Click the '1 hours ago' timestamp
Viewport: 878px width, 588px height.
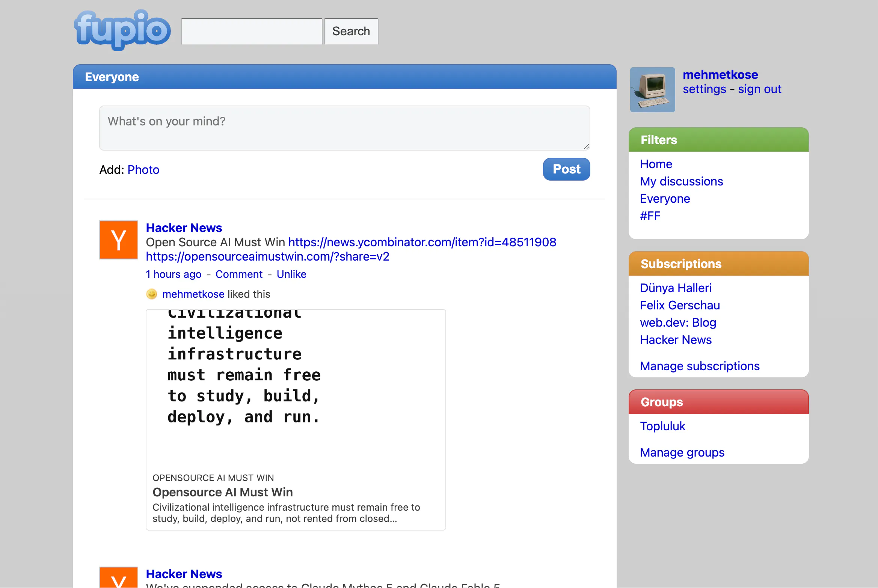[174, 274]
